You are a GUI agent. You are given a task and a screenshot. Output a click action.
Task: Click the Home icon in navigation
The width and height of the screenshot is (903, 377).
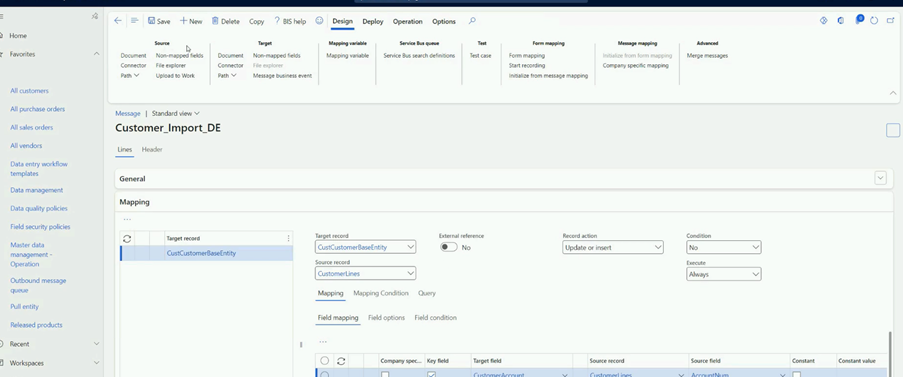2,36
